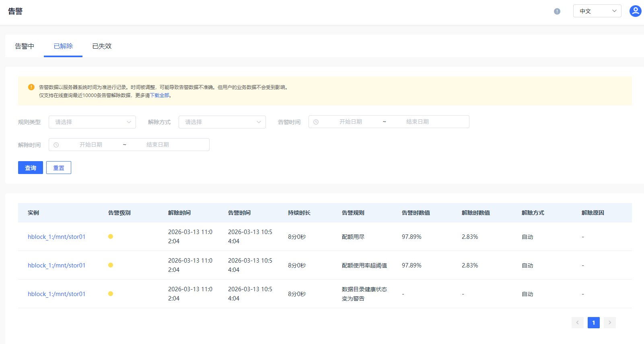Image resolution: width=644 pixels, height=344 pixels.
Task: Click yellow severity dot for 配额用尽 row
Action: (111, 236)
